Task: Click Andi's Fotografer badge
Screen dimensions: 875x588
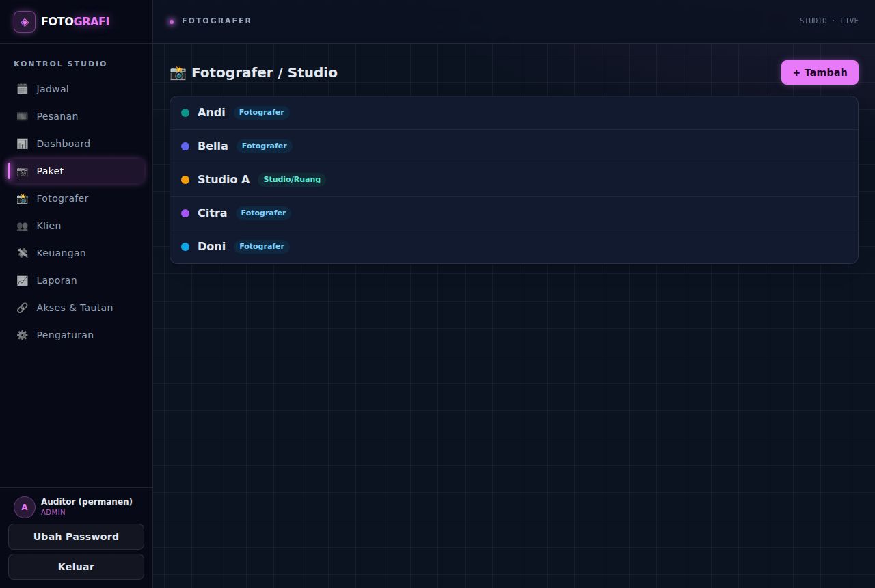Action: point(262,112)
